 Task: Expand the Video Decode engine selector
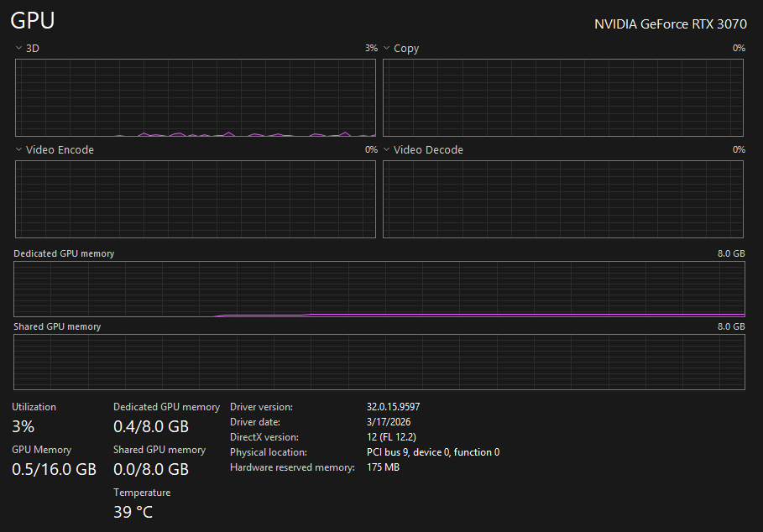pos(386,149)
